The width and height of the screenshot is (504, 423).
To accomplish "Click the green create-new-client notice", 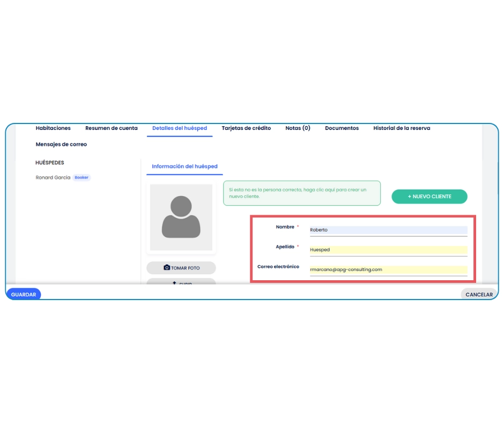I will [301, 193].
